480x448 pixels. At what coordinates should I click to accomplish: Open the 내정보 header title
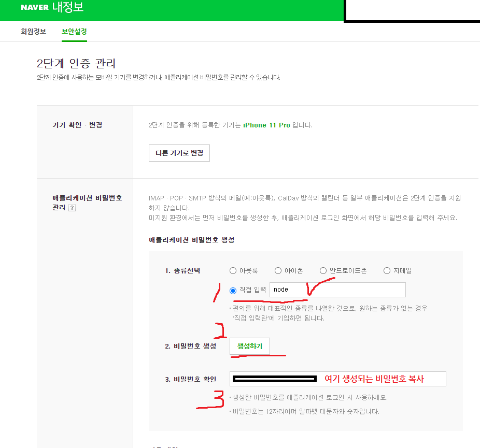click(68, 7)
